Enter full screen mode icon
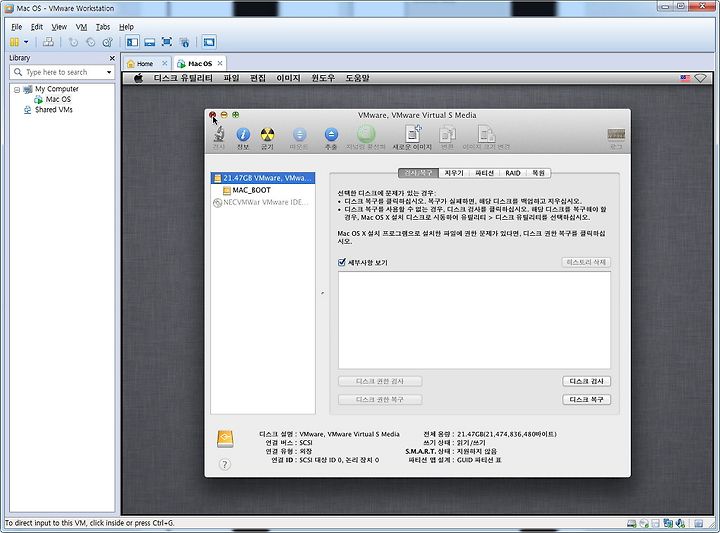Image resolution: width=720 pixels, height=533 pixels. pos(167,42)
